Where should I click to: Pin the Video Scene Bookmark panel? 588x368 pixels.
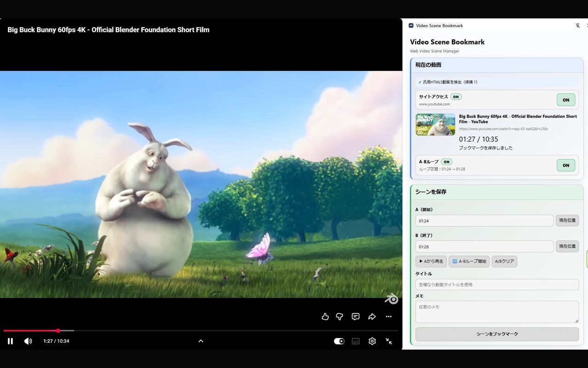577,26
